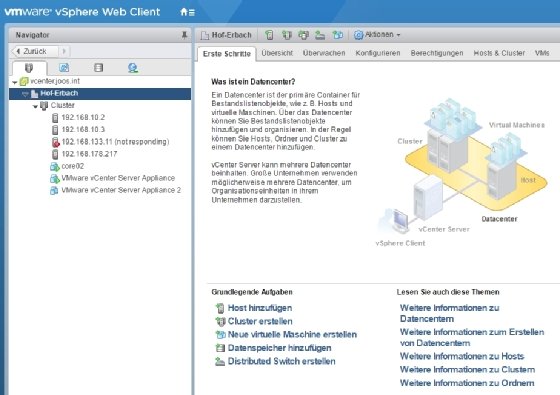Click the create cluster toolbar icon

(x=286, y=35)
